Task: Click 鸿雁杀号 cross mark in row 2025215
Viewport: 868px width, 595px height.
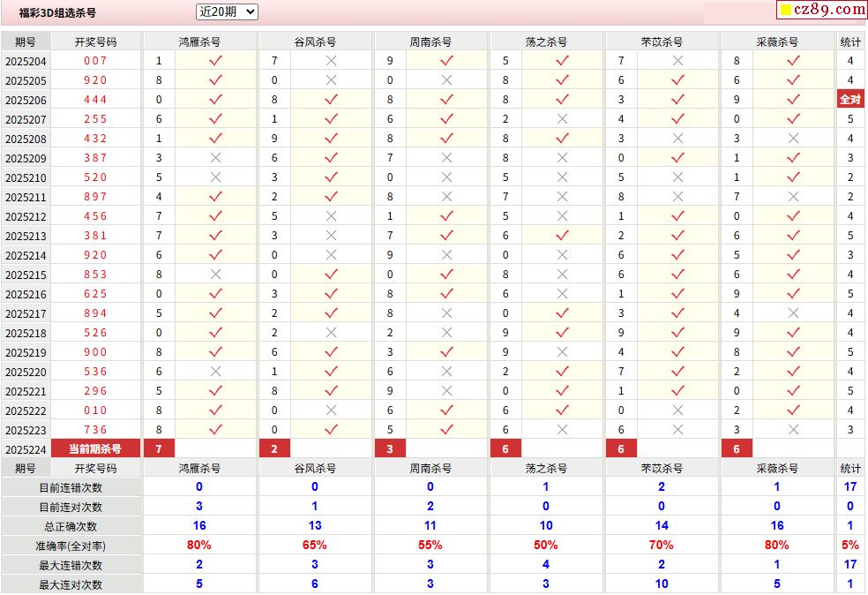Action: coord(215,275)
